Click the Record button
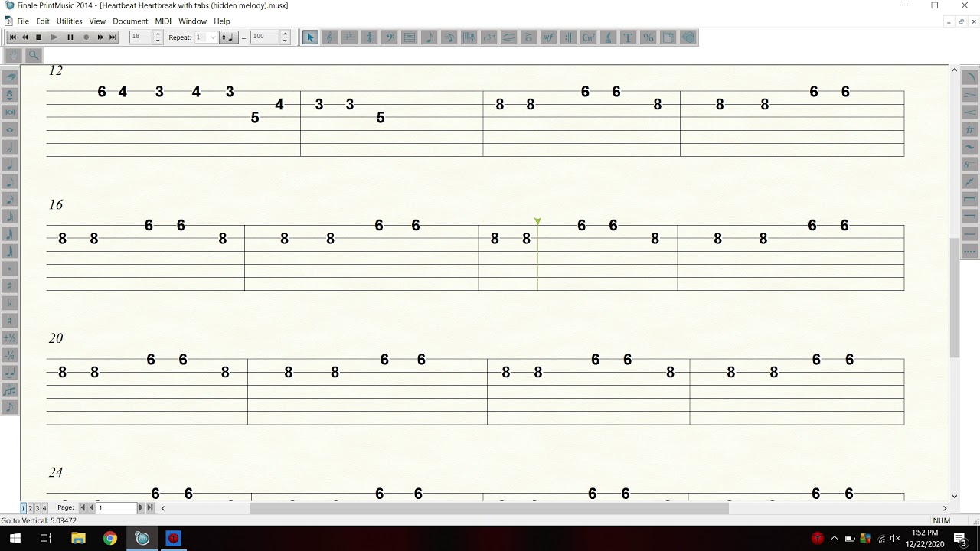Image resolution: width=980 pixels, height=551 pixels. (x=86, y=37)
